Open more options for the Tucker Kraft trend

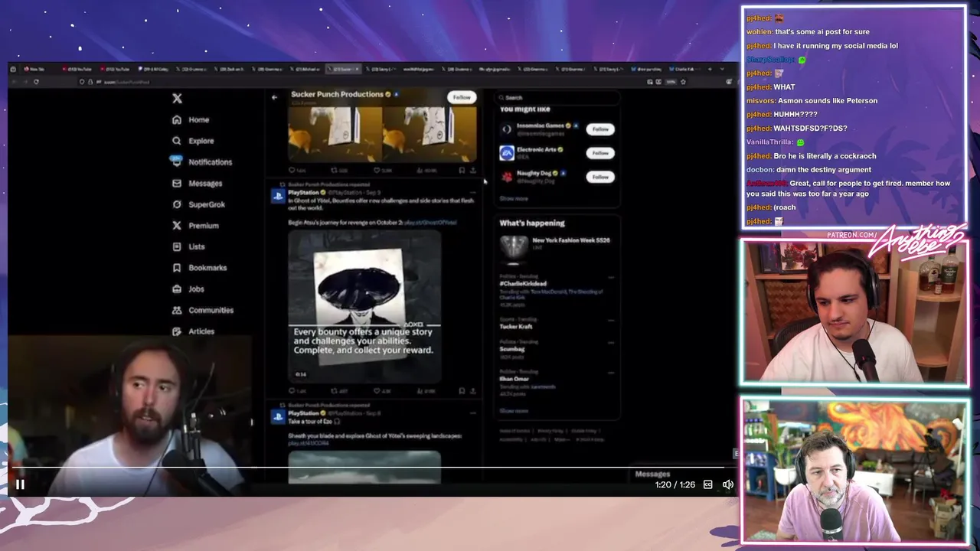[611, 321]
